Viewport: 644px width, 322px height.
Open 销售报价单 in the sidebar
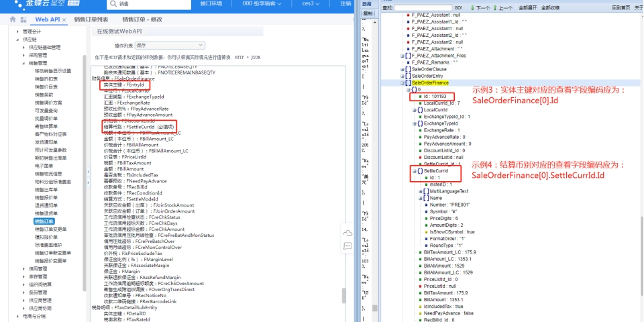(x=46, y=197)
